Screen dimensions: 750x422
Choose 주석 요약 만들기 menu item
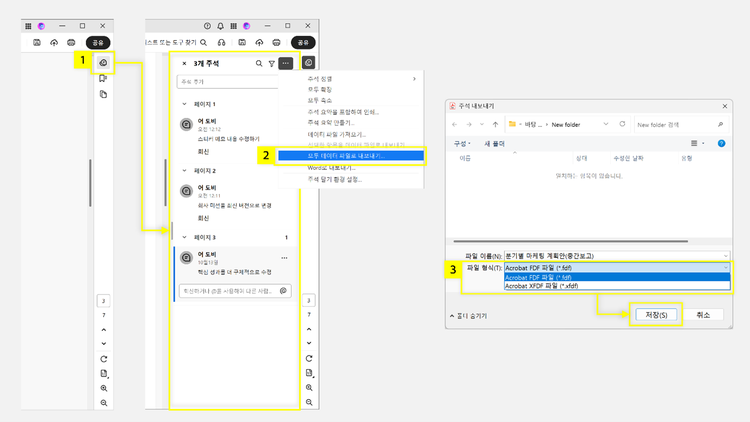click(351, 123)
